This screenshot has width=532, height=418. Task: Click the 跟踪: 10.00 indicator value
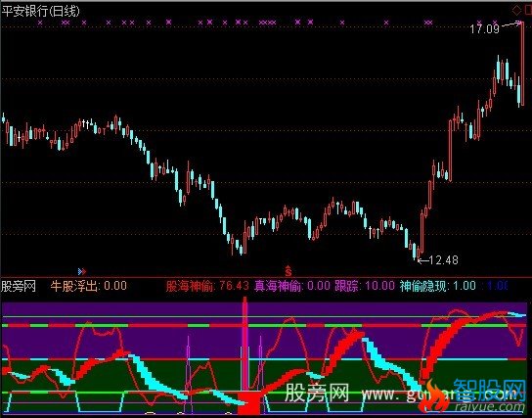(365, 286)
